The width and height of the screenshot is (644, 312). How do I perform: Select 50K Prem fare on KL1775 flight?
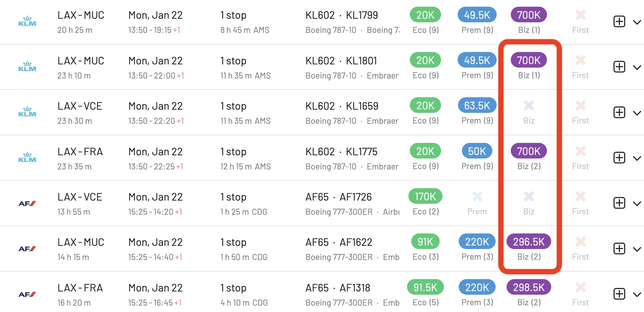pos(477,151)
